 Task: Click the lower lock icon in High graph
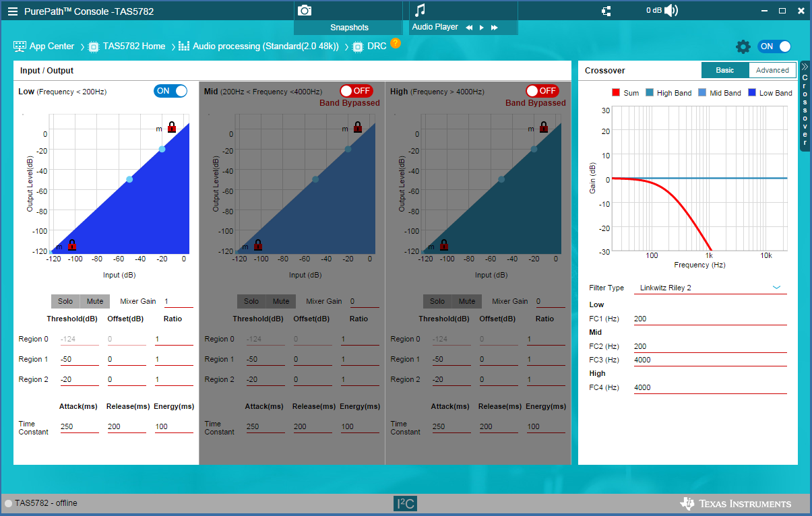pos(443,245)
